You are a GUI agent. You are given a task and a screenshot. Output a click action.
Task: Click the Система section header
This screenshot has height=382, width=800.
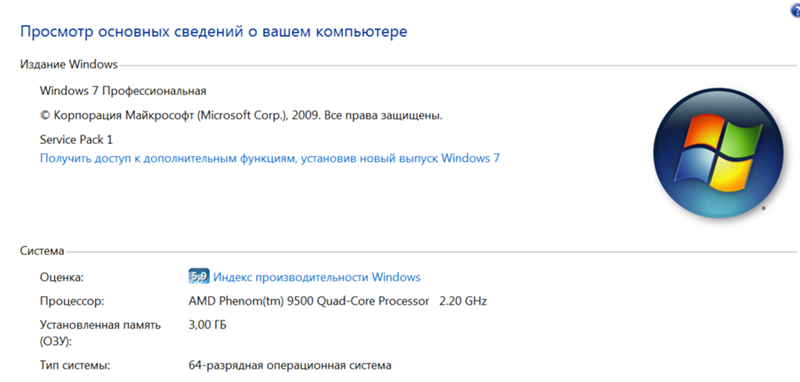click(42, 250)
